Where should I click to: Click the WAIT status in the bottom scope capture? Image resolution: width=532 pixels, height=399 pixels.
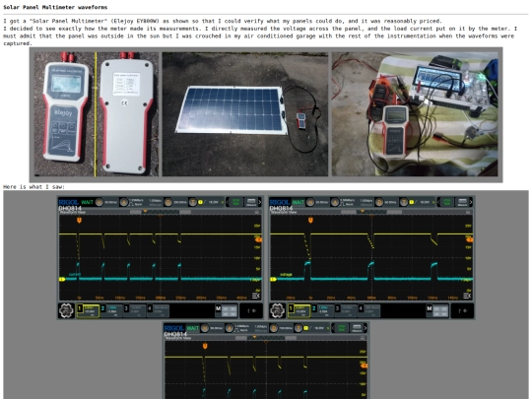pos(193,328)
